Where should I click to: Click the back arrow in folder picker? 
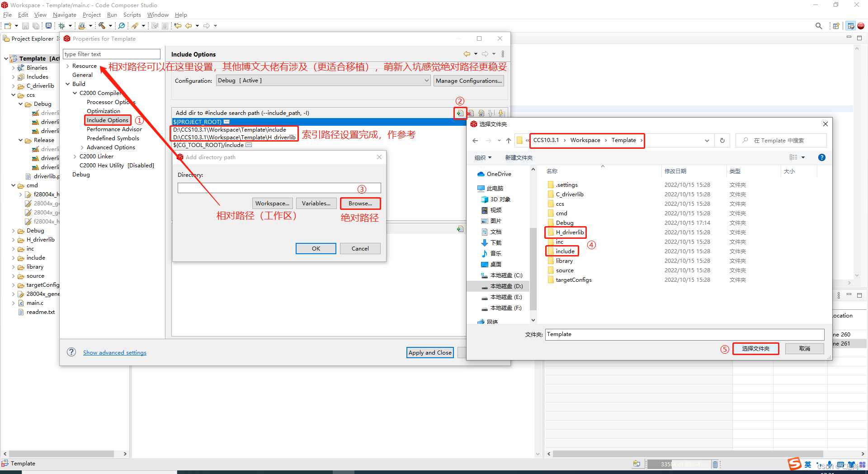(475, 141)
